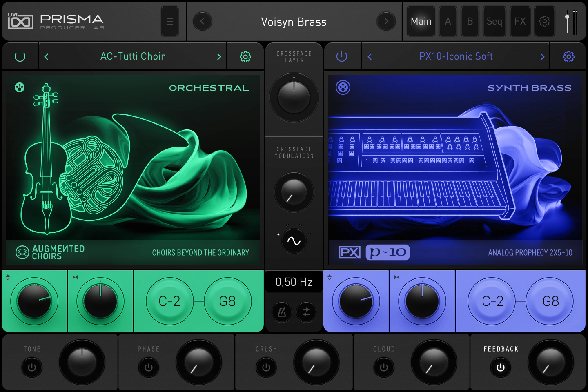Open the preset name Voisyn Brass
The height and width of the screenshot is (392, 588).
click(x=294, y=22)
